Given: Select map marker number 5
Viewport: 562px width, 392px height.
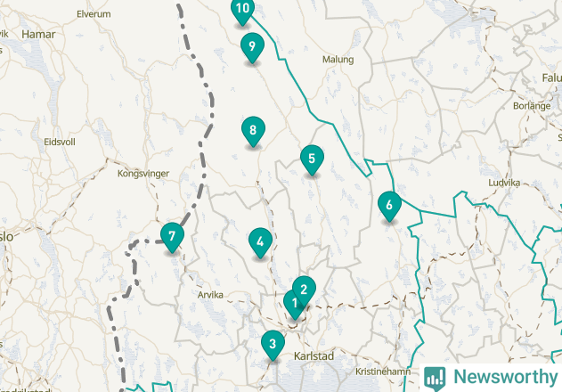Looking at the screenshot, I should pyautogui.click(x=312, y=159).
